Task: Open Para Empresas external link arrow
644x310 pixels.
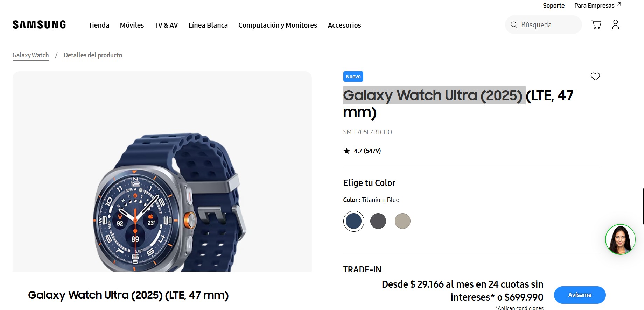Action: coord(619,5)
